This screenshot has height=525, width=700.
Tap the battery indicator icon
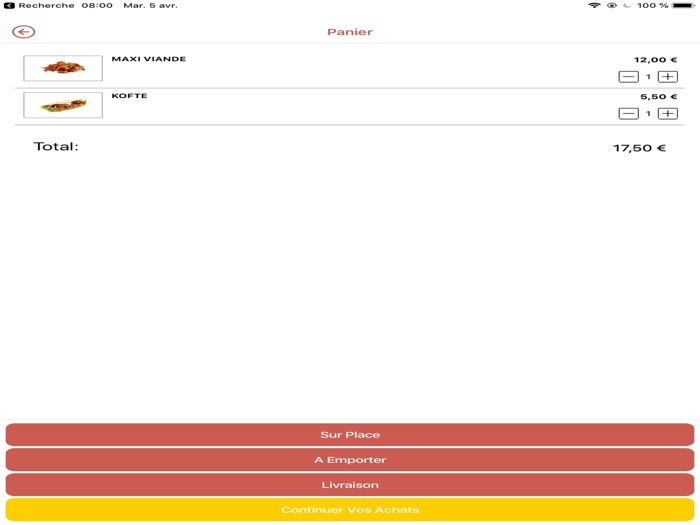(684, 5)
